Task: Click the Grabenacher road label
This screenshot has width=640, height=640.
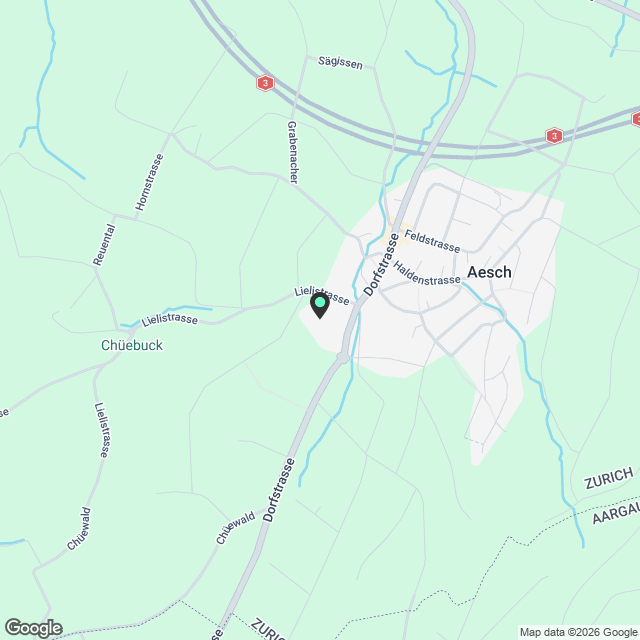Action: (x=293, y=152)
